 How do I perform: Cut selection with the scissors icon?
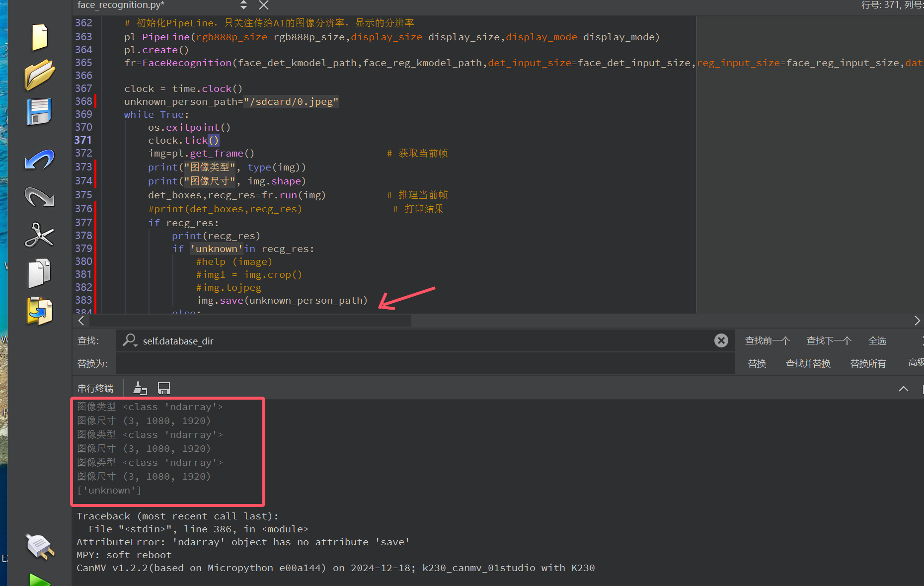(x=39, y=235)
